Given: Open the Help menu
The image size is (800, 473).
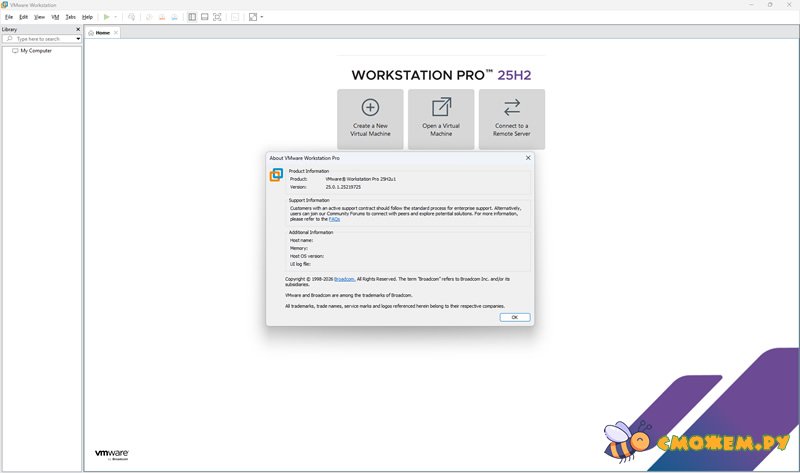Looking at the screenshot, I should (87, 17).
